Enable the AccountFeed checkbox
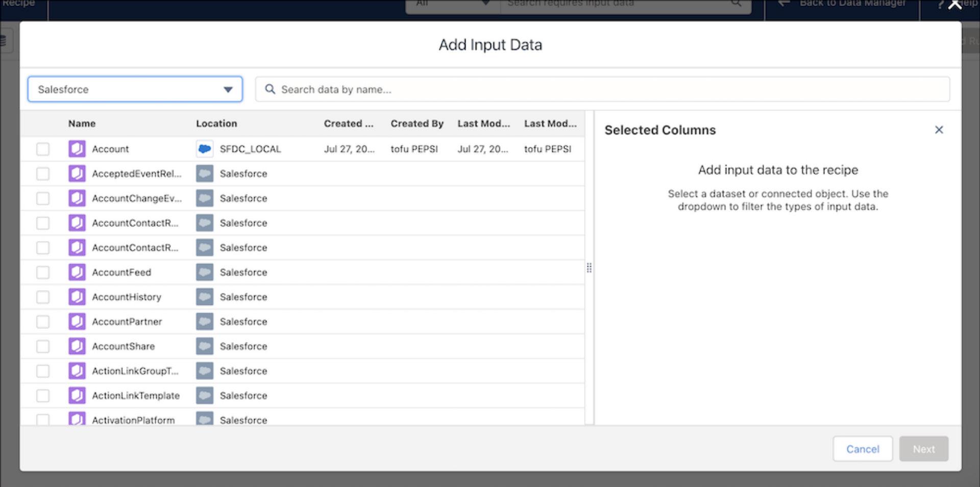Screen dimensions: 980x487 (x=43, y=272)
